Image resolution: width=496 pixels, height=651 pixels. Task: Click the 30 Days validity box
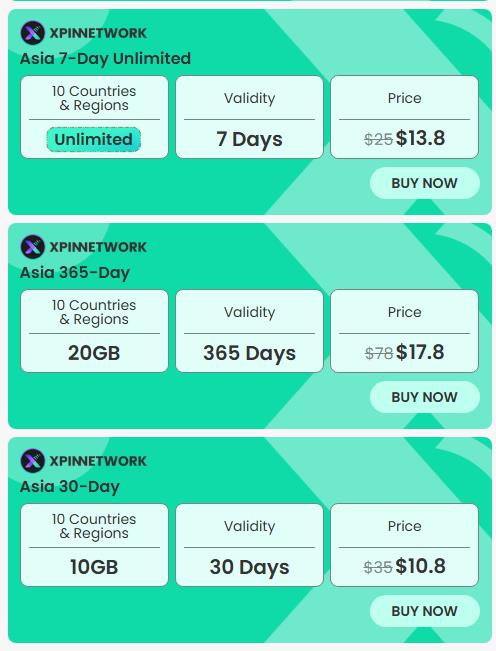249,545
